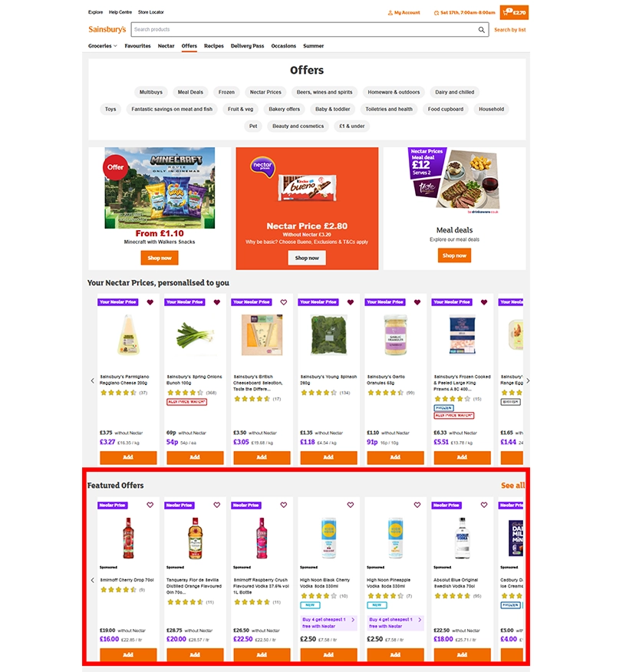The image size is (626, 672).
Task: Click the Search products field
Action: click(305, 30)
